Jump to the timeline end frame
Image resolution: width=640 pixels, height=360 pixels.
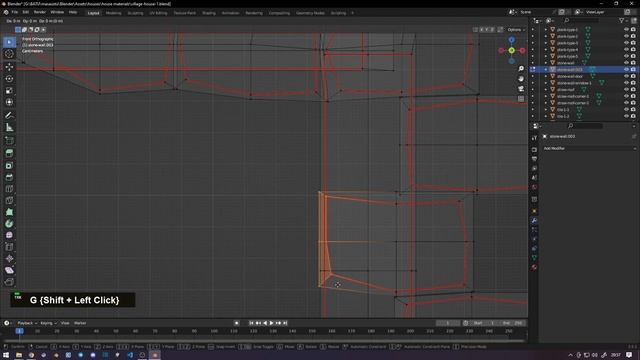[285, 323]
